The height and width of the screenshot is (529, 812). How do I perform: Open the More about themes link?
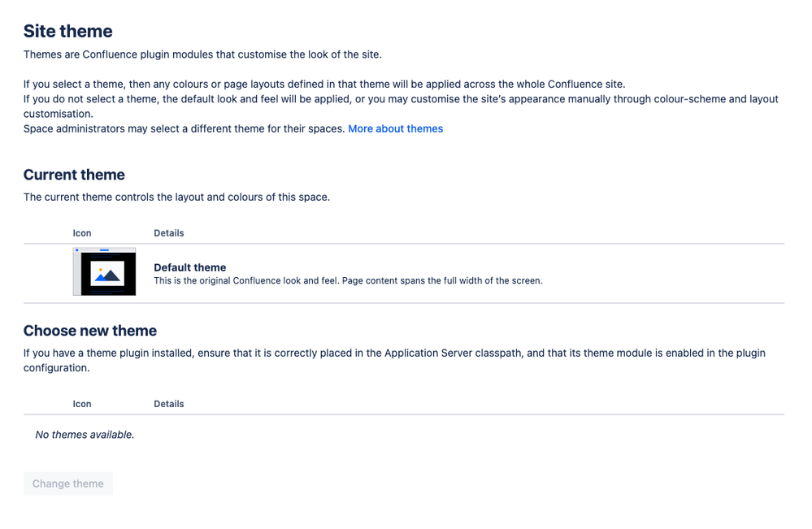click(x=395, y=129)
